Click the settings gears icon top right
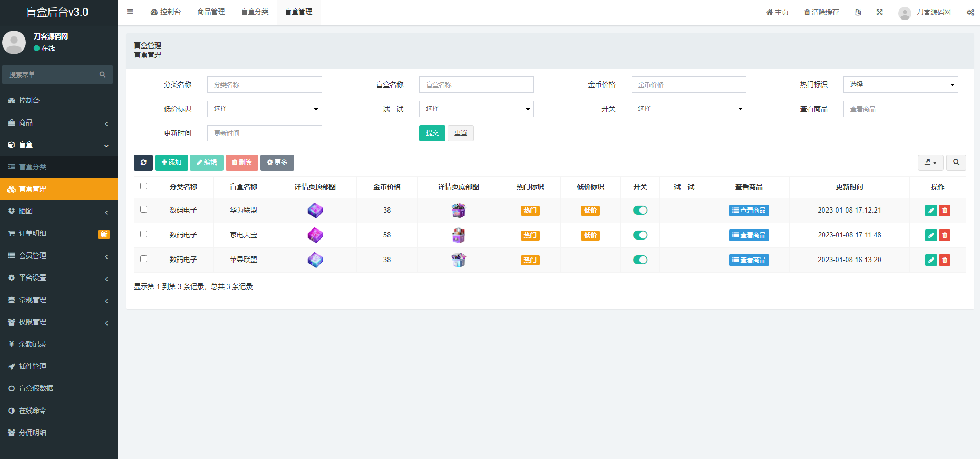980x459 pixels. (x=970, y=12)
